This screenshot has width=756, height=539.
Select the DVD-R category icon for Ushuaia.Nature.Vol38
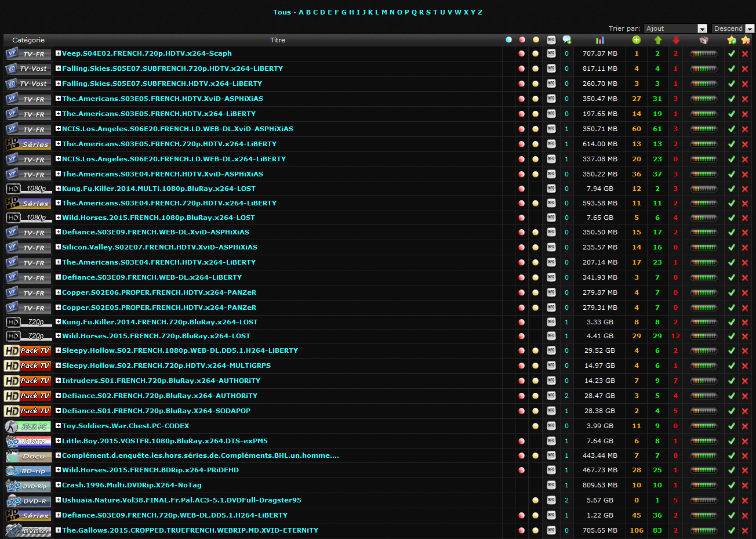tap(28, 500)
